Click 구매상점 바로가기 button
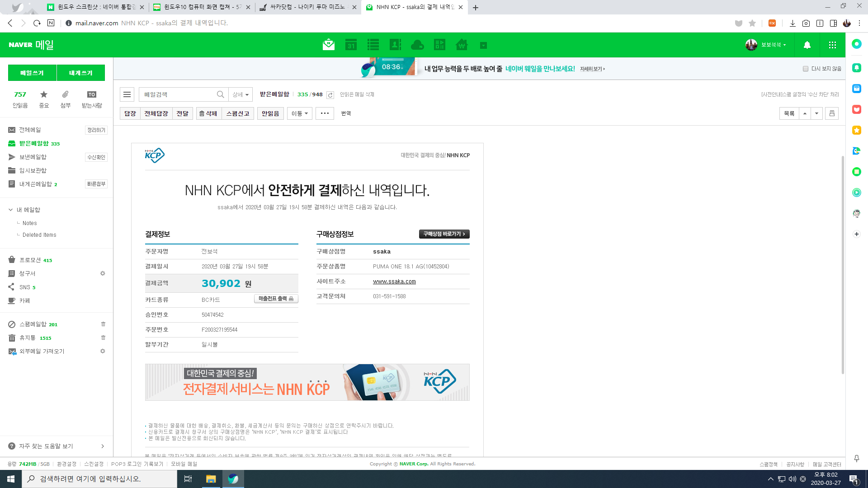The width and height of the screenshot is (868, 488). [x=444, y=234]
